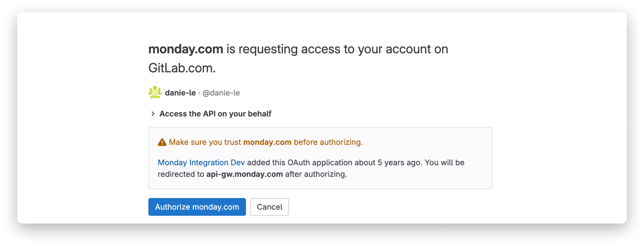Open the Monday Integration Dev link
The height and width of the screenshot is (246, 644).
pos(201,162)
